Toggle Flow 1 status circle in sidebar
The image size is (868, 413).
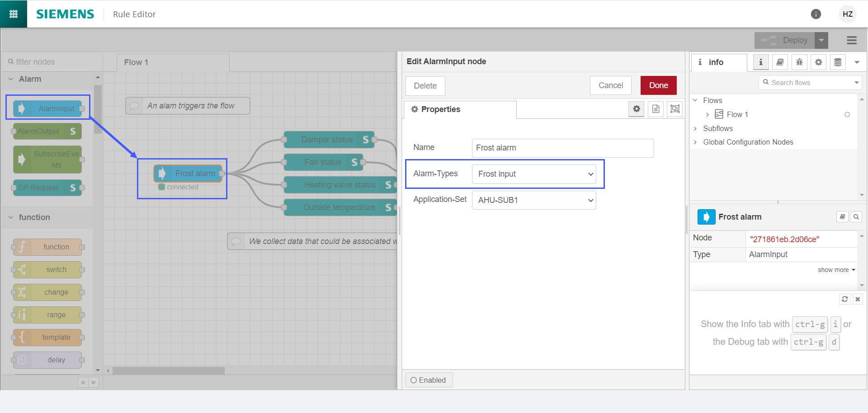point(847,115)
